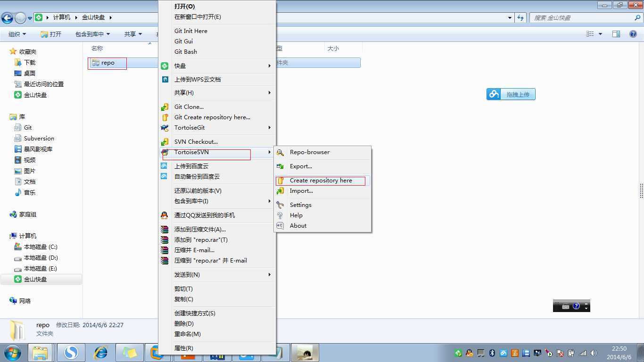Open 网络 in navigation sidebar
The image size is (644, 362).
click(x=25, y=301)
